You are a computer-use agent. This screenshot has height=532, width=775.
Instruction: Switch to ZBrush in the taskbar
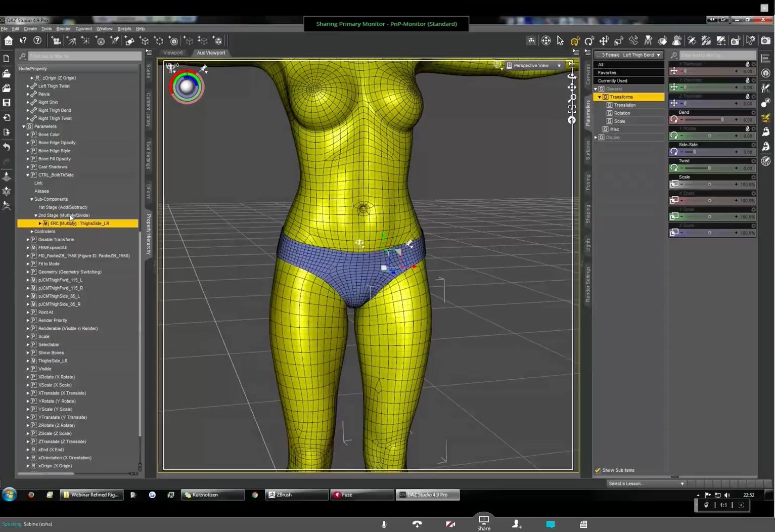point(297,495)
